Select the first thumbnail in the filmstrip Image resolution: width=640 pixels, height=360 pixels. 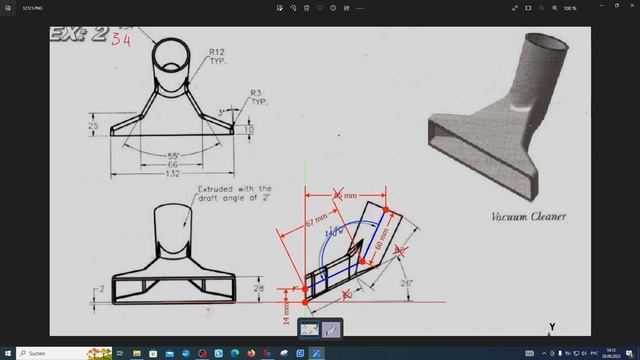click(x=310, y=329)
